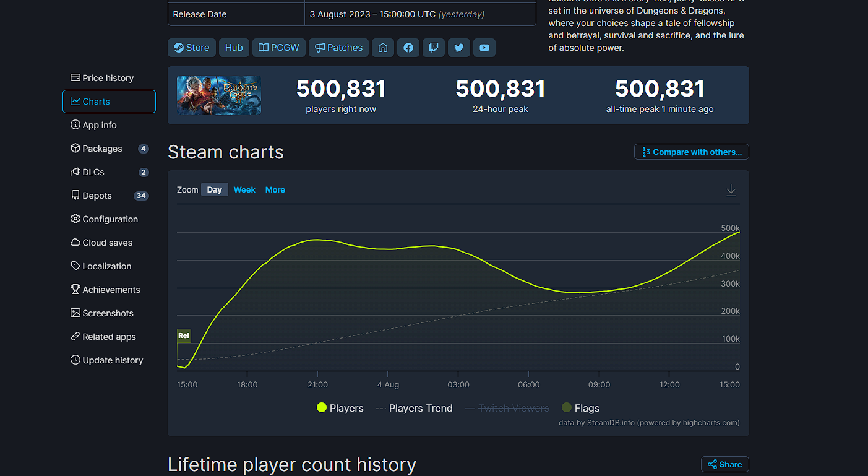Viewport: 868px width, 476px height.
Task: Open the Facebook page icon
Action: (x=408, y=48)
